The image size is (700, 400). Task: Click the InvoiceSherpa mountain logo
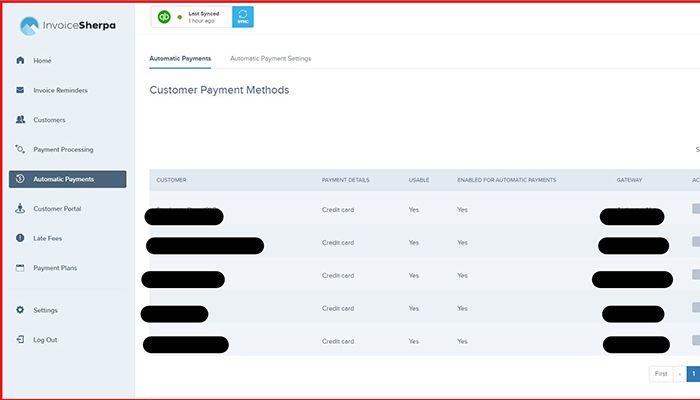[29, 26]
